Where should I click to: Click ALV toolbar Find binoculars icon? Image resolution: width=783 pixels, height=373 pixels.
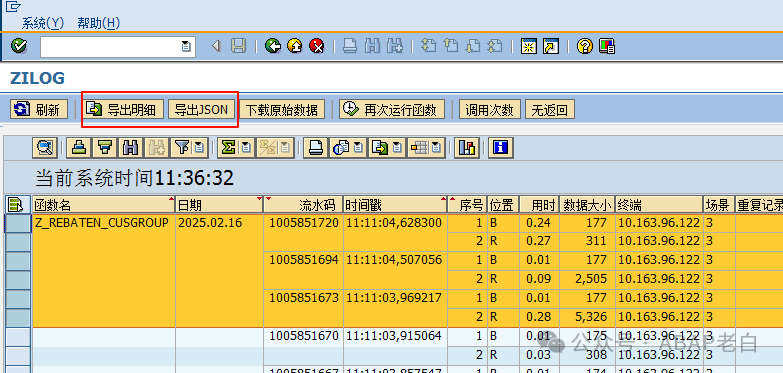131,148
